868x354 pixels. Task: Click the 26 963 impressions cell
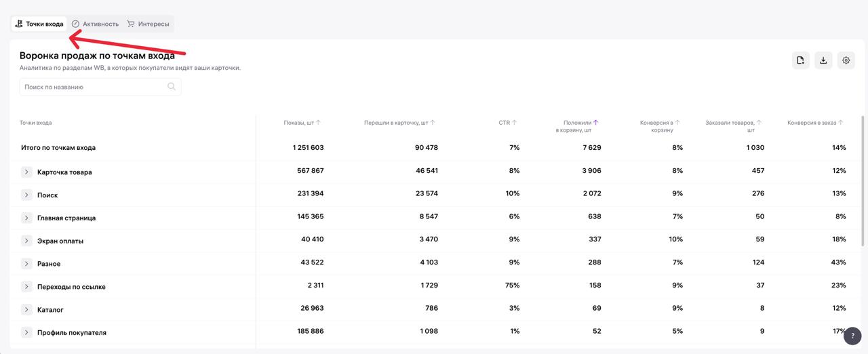coord(313,309)
